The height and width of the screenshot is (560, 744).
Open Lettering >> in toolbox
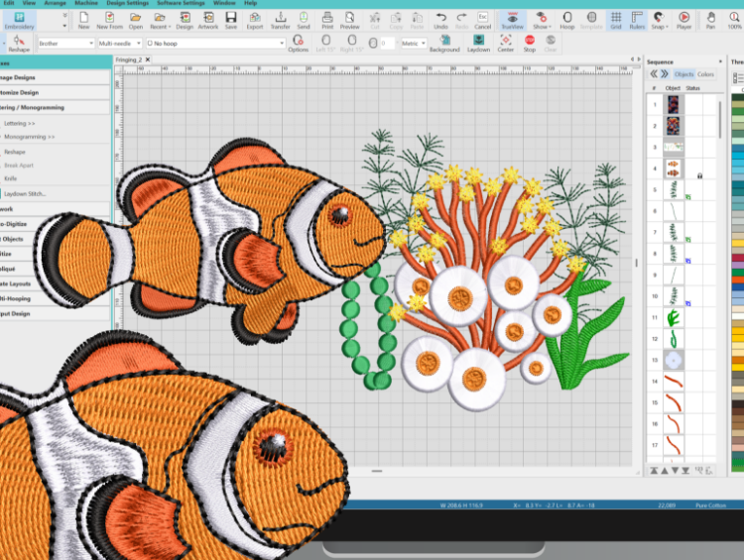(20, 123)
